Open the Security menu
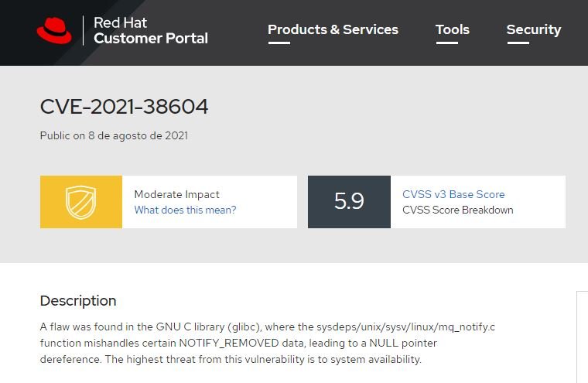The width and height of the screenshot is (588, 383). 534,29
